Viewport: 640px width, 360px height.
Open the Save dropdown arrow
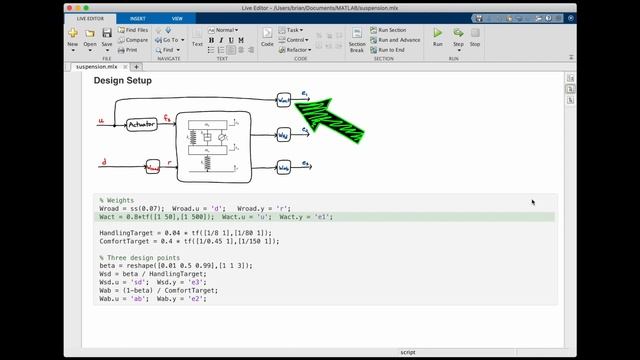coord(107,50)
